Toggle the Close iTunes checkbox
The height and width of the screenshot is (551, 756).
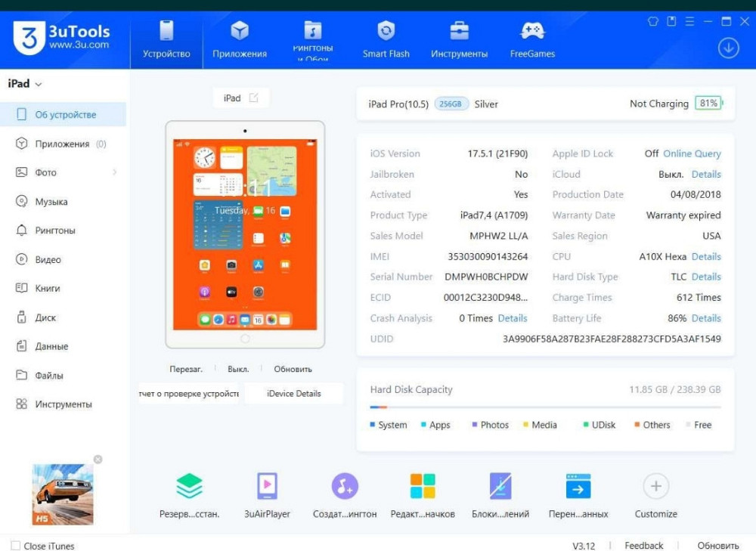tap(16, 546)
